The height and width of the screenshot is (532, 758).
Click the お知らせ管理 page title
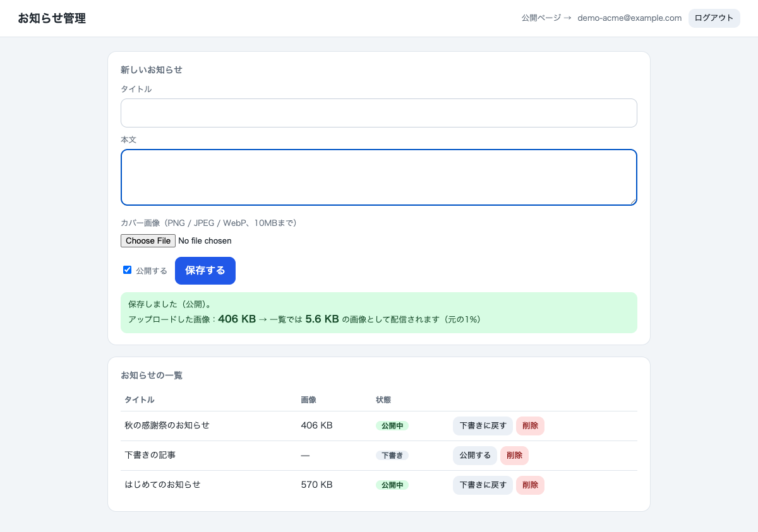[x=52, y=18]
